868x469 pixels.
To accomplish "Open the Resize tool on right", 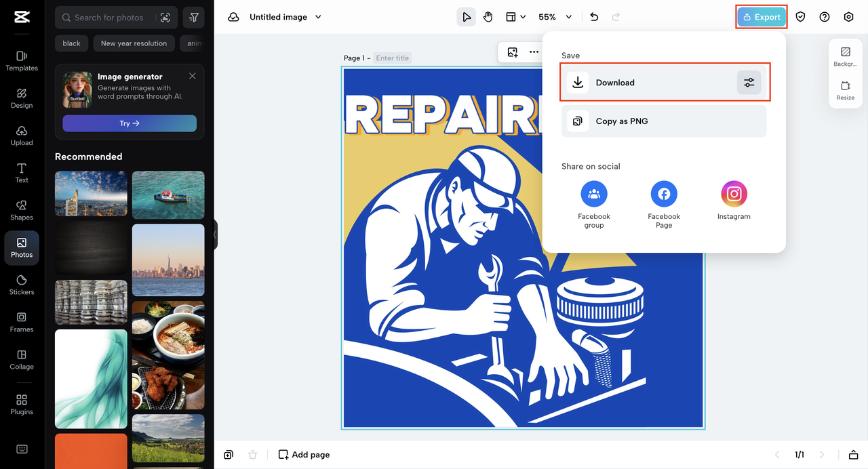I will click(x=846, y=91).
